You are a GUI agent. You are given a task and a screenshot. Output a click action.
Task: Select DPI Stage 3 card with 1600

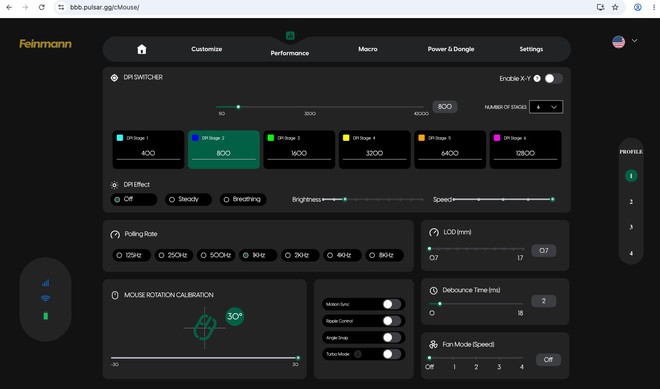[299, 149]
